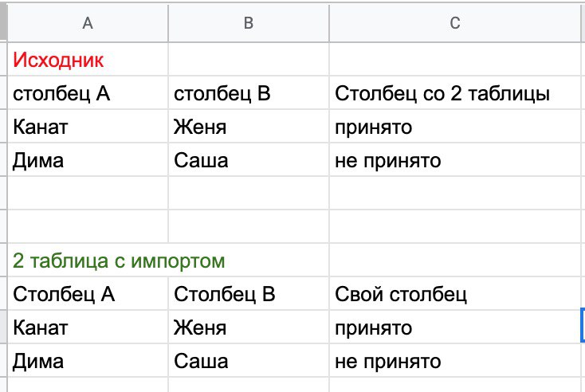Image resolution: width=585 pixels, height=392 pixels.
Task: Select column A header
Action: point(88,24)
